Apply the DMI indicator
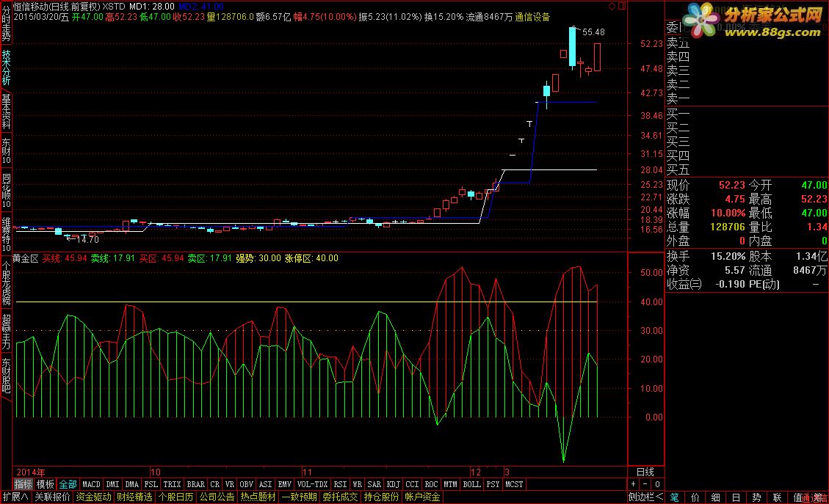This screenshot has width=829, height=504. [112, 484]
